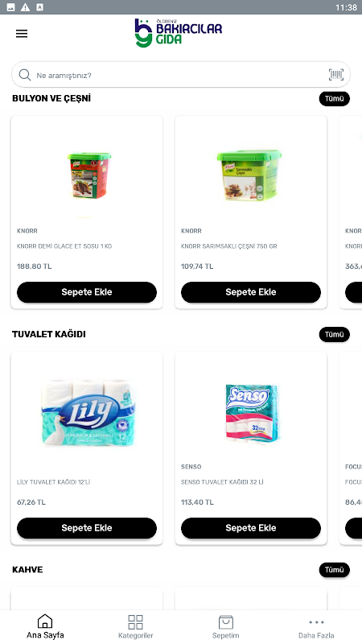Tap the barcode scanner icon
This screenshot has width=362, height=644.
pos(336,75)
